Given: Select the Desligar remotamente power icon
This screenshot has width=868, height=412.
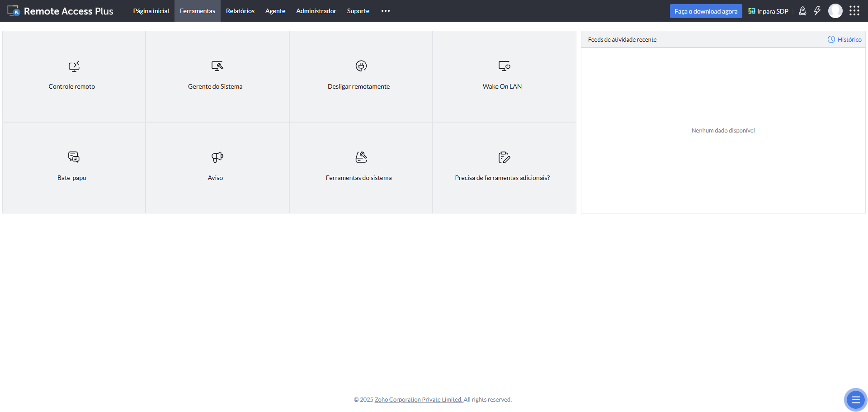Looking at the screenshot, I should coord(361,66).
